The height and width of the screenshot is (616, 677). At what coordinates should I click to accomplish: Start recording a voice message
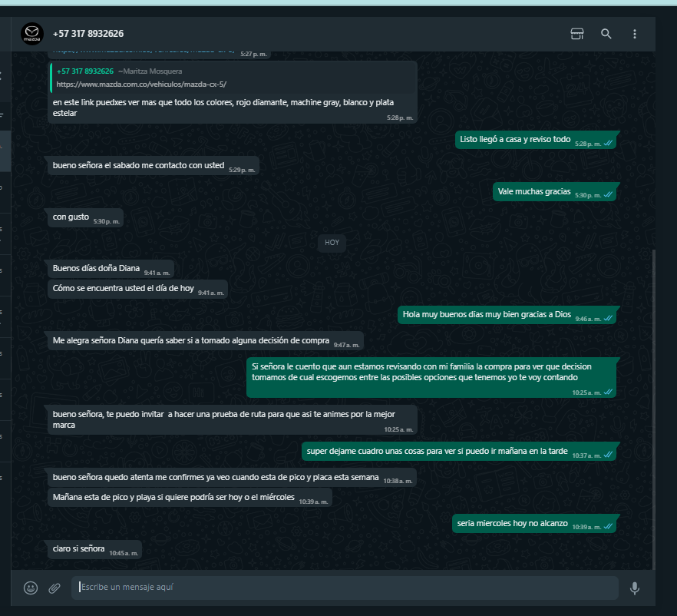(x=635, y=588)
